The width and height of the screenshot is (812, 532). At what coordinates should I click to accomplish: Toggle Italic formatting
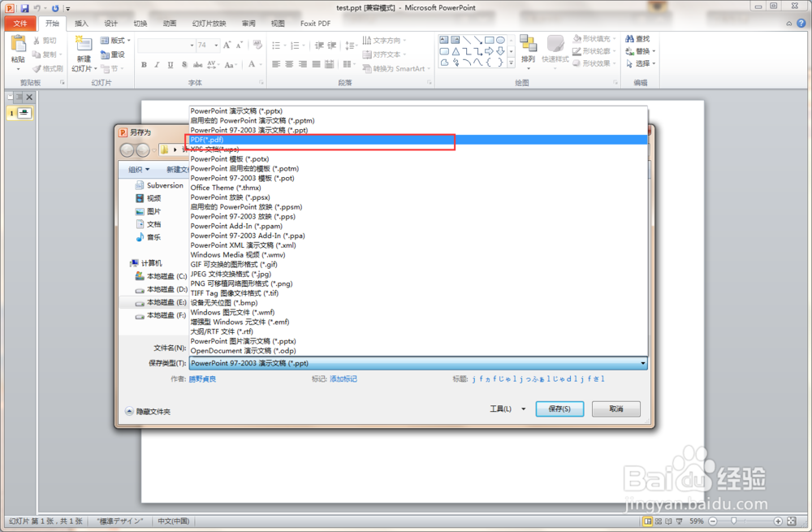click(157, 65)
